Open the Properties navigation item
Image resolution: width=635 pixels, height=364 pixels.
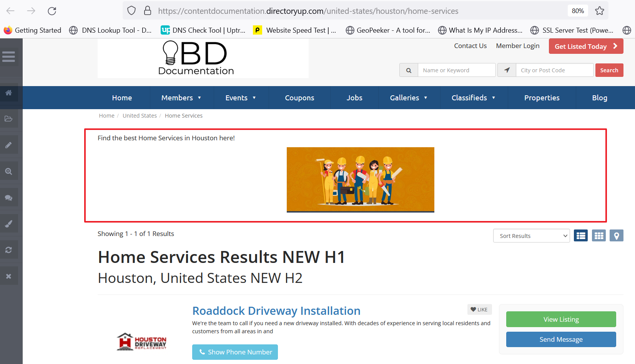tap(542, 98)
